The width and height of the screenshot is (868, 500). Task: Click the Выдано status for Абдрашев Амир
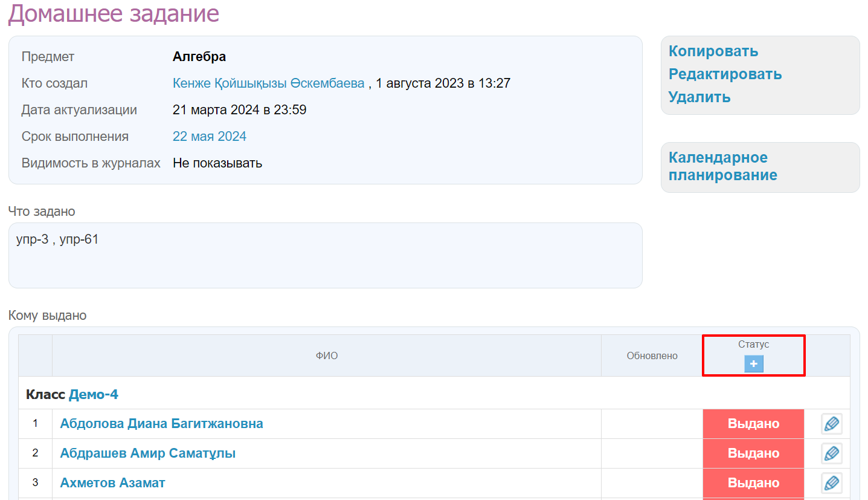(x=753, y=453)
